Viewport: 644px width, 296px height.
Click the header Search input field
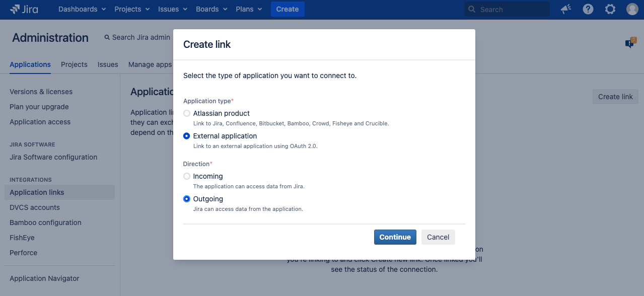tap(507, 9)
